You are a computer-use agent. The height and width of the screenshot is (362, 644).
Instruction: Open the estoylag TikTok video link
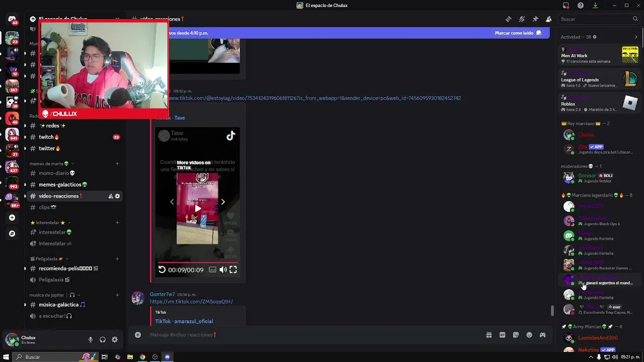click(x=315, y=98)
